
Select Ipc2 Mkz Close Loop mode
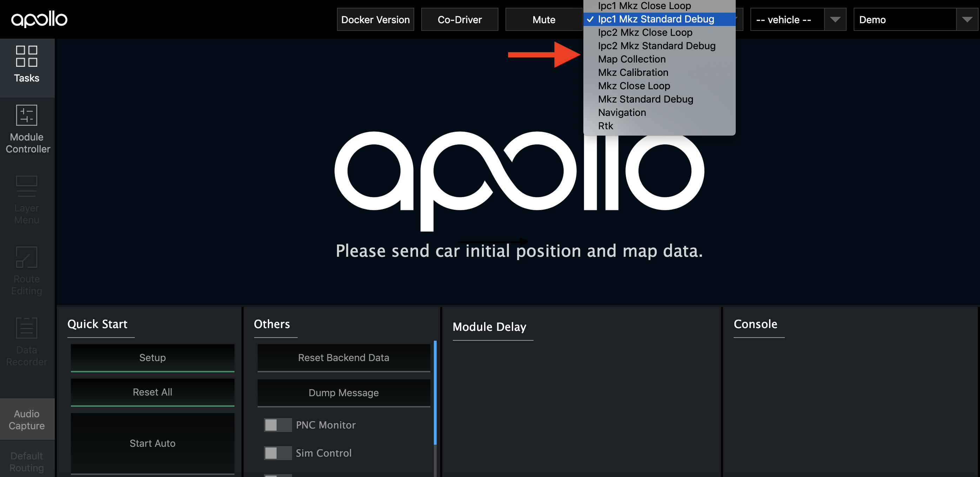[659, 32]
